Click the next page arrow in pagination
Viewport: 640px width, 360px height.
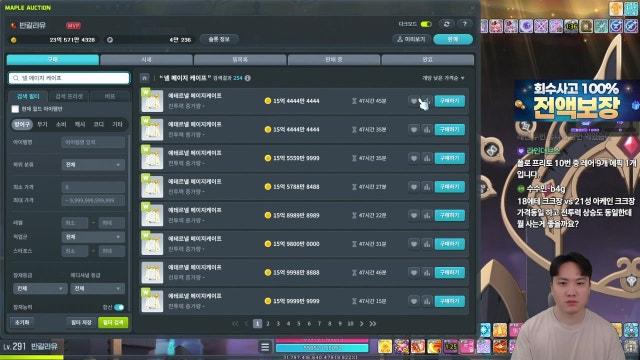coord(362,324)
